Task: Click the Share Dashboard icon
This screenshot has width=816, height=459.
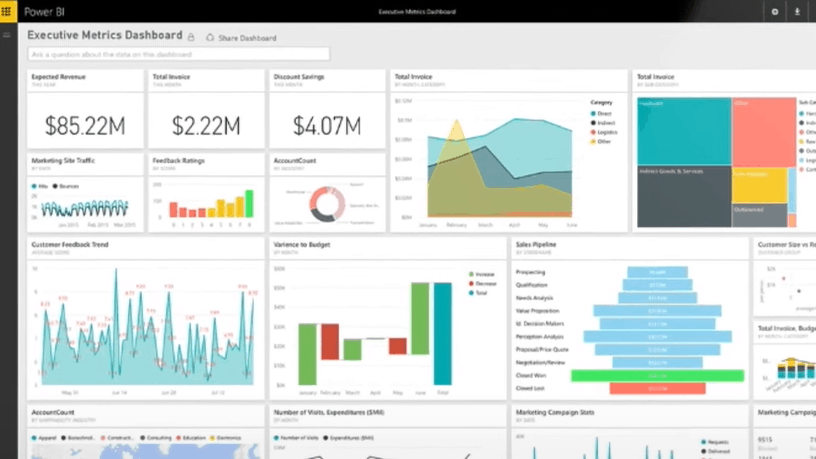Action: pyautogui.click(x=210, y=37)
